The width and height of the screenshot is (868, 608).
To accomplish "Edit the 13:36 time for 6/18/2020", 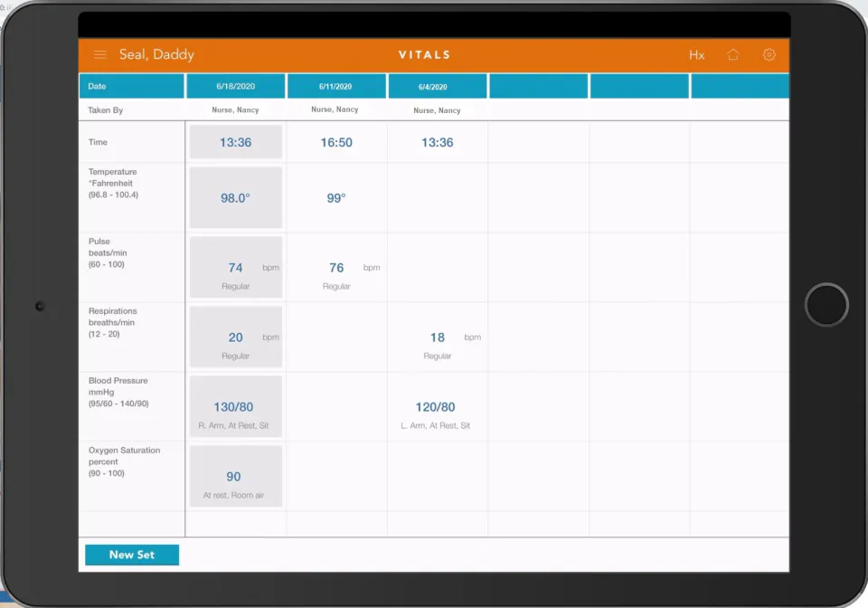I will 236,142.
